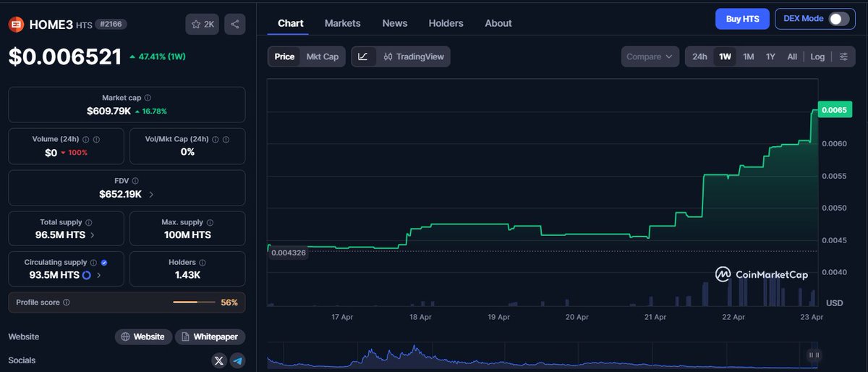Open the Compare dropdown
The height and width of the screenshot is (372, 868).
tap(650, 56)
